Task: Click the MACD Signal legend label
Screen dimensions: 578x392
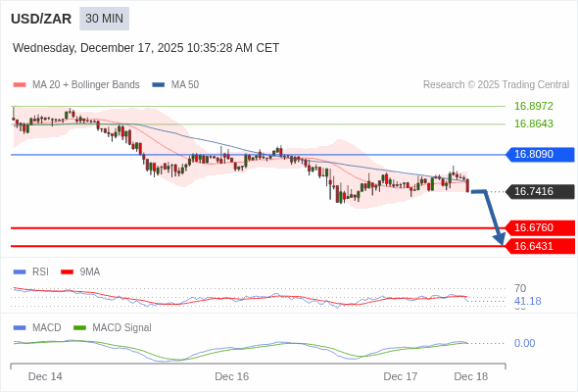Action: point(122,328)
